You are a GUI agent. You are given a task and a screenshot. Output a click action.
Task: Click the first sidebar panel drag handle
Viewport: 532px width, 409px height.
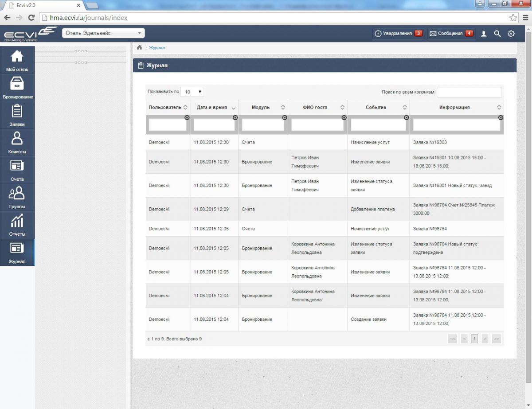(81, 51)
